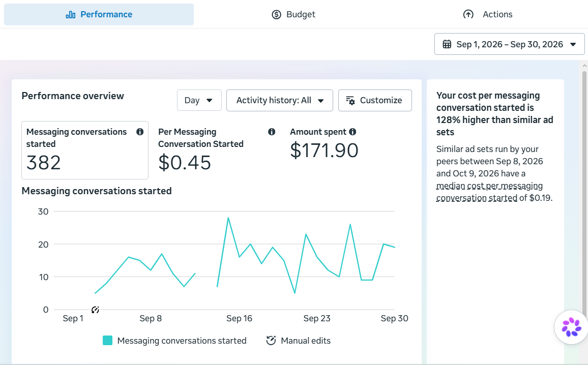This screenshot has width=588, height=365.
Task: Click the Customize button
Action: pos(375,101)
